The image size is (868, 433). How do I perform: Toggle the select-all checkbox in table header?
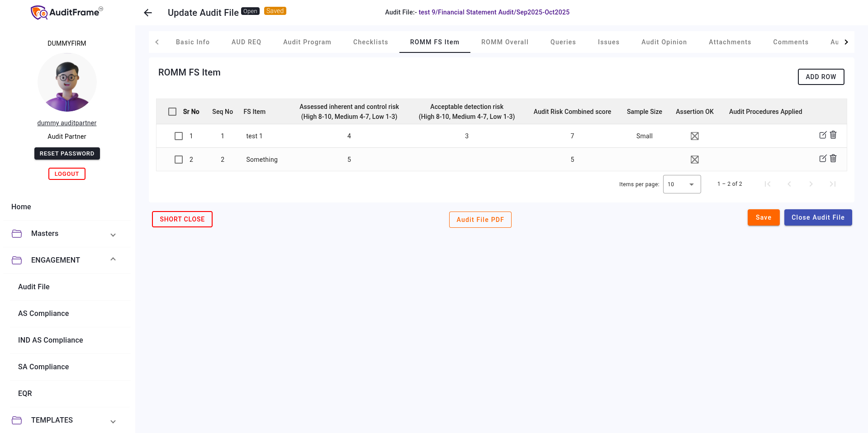[x=172, y=111]
